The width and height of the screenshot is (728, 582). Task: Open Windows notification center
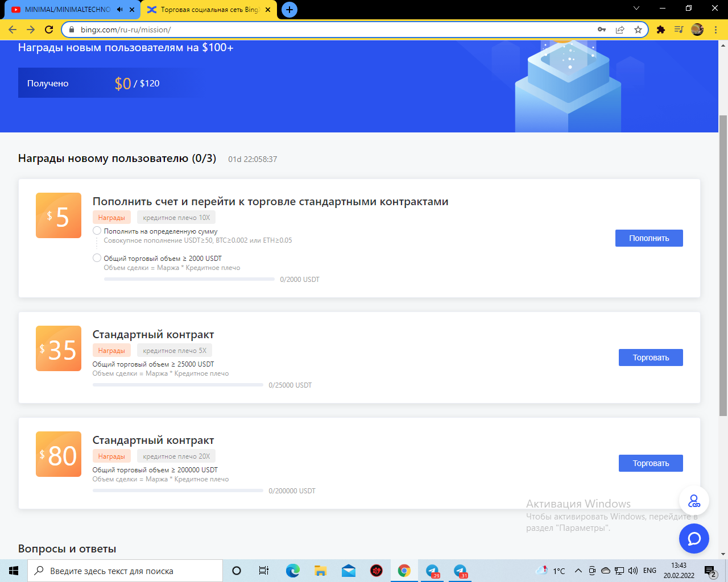[x=710, y=571]
